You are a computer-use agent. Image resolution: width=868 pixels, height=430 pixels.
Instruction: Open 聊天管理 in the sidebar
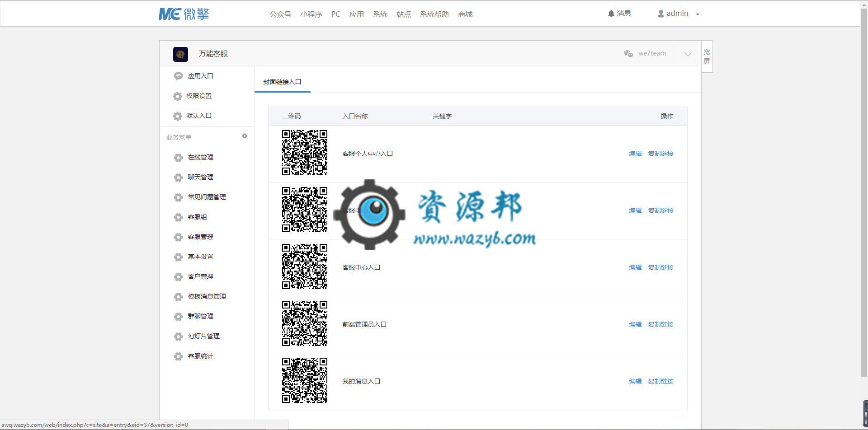click(x=200, y=177)
